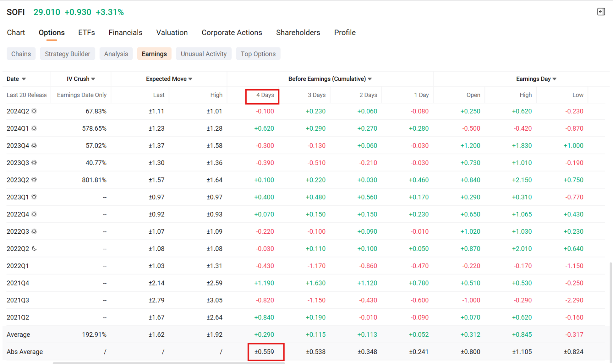Click the sun icon beside 2023Q3

point(34,162)
